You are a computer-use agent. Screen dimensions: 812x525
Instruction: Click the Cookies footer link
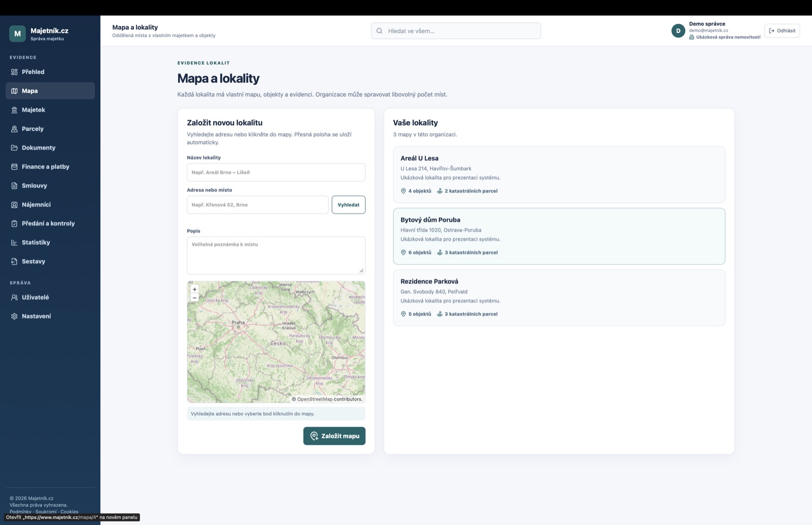pos(70,512)
